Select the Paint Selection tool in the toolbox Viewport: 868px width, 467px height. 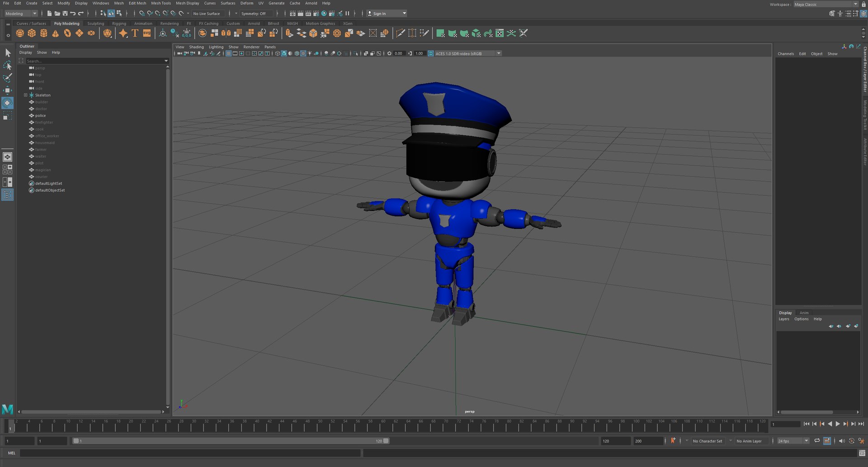(x=8, y=78)
